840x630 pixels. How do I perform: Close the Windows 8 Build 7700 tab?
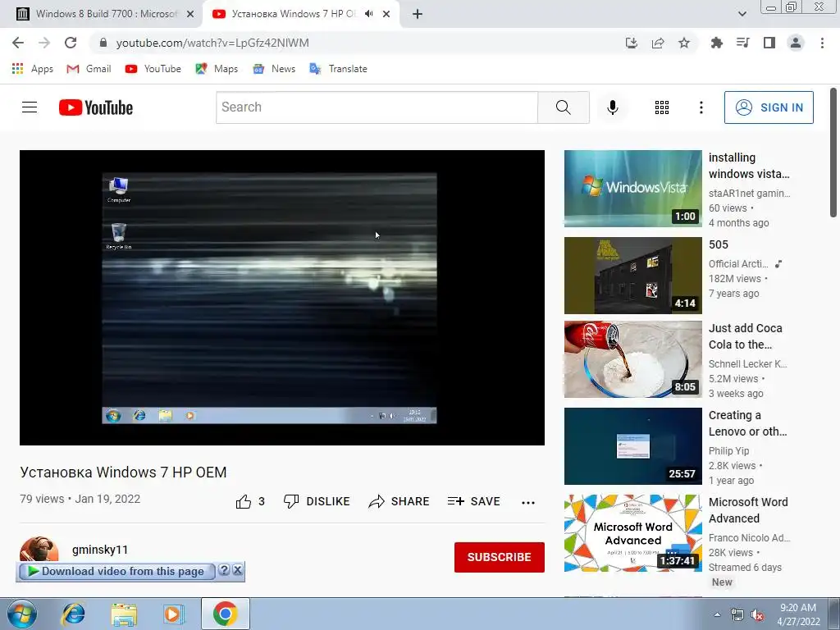pos(190,14)
